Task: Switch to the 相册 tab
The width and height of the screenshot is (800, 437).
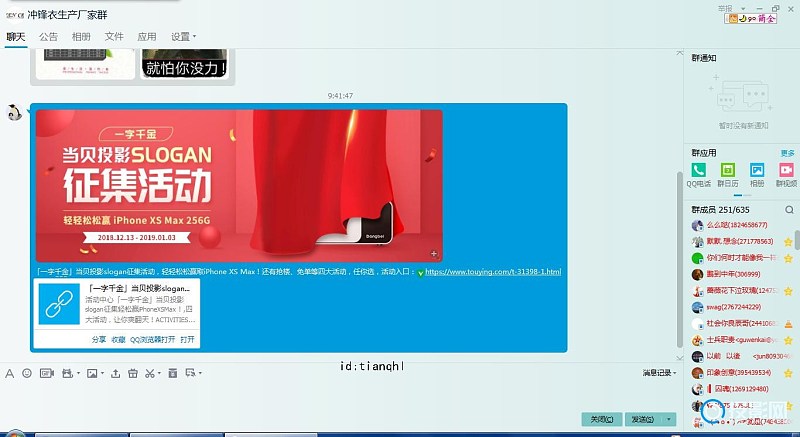Action: [x=81, y=37]
